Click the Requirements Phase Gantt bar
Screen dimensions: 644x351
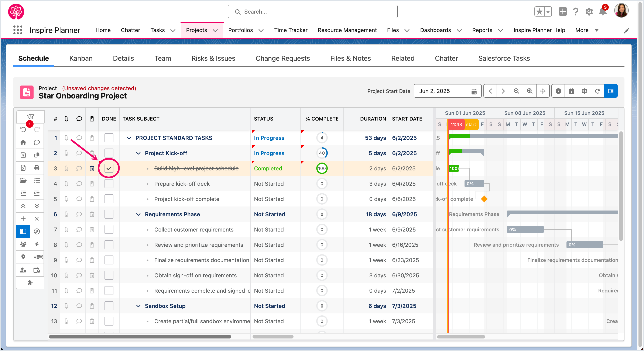pos(562,213)
